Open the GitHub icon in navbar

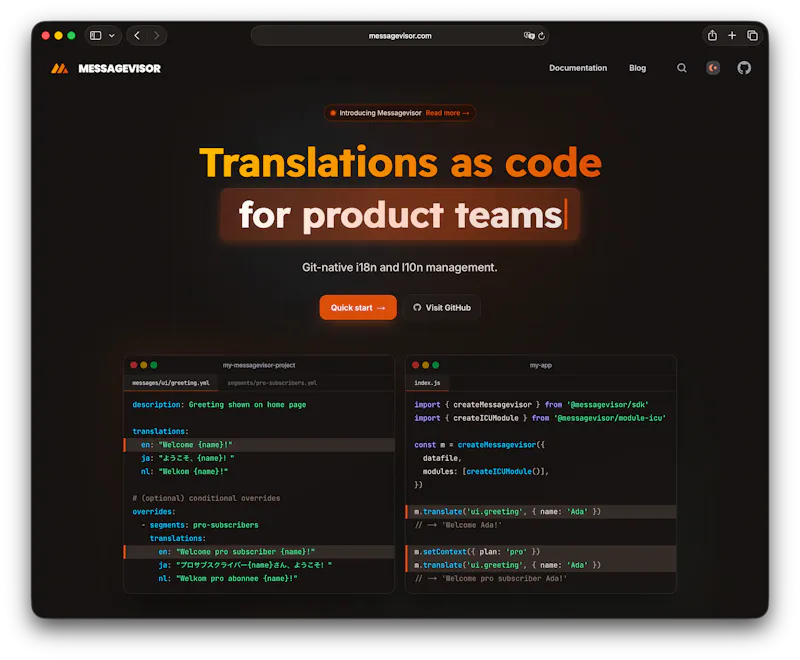point(744,68)
